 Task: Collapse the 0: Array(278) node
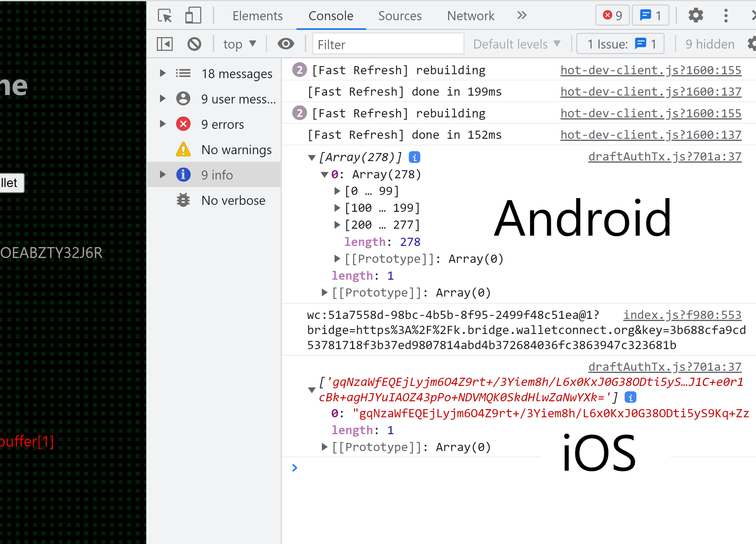point(324,175)
